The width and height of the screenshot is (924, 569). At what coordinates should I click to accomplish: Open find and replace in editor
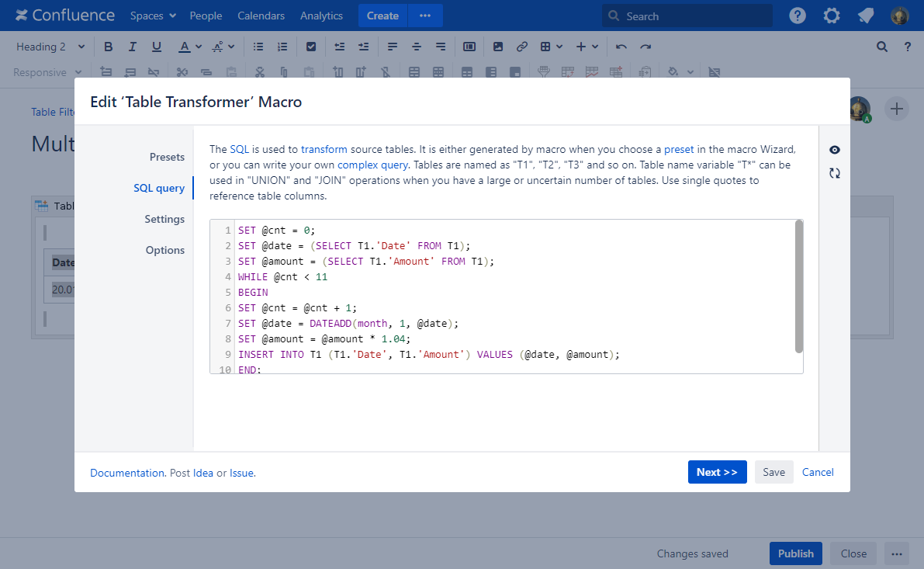881,47
